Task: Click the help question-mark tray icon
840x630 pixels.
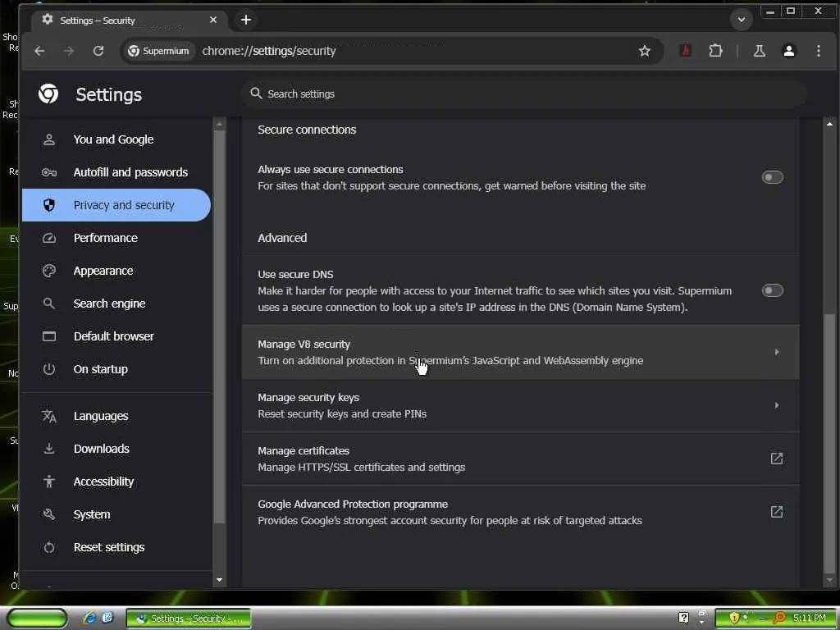Action: [x=683, y=618]
